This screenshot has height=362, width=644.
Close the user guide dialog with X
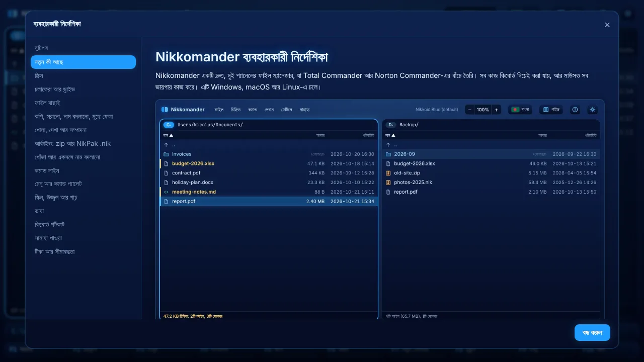click(607, 25)
